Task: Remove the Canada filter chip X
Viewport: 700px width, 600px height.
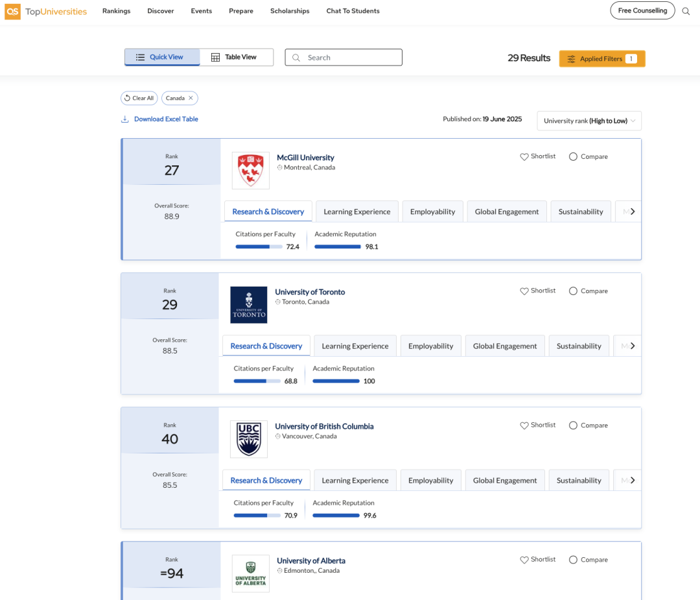Action: click(191, 98)
